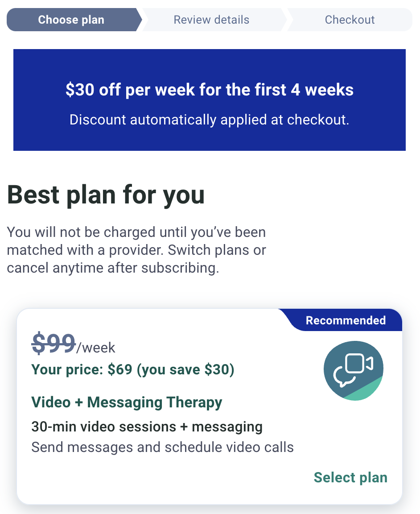Jump to the Checkout step
This screenshot has width=420, height=514.
click(350, 20)
